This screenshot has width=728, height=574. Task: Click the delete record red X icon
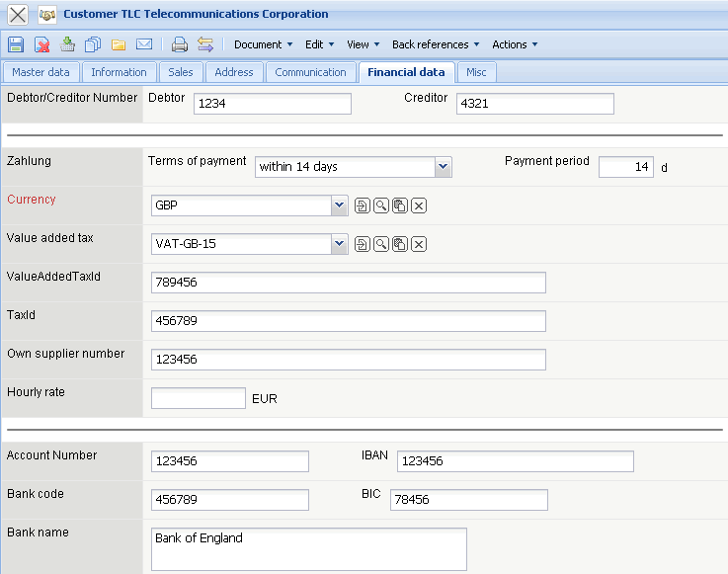(x=42, y=44)
